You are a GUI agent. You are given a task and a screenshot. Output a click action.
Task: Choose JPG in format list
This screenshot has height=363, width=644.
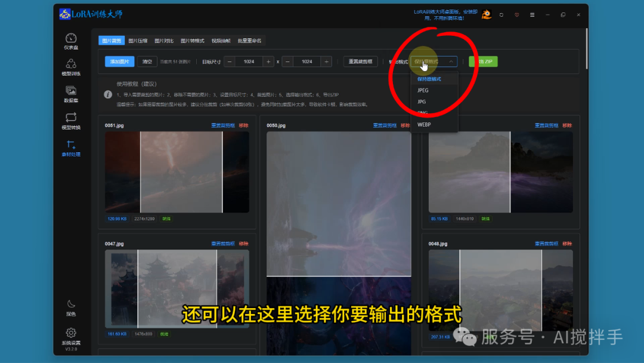[x=435, y=101]
